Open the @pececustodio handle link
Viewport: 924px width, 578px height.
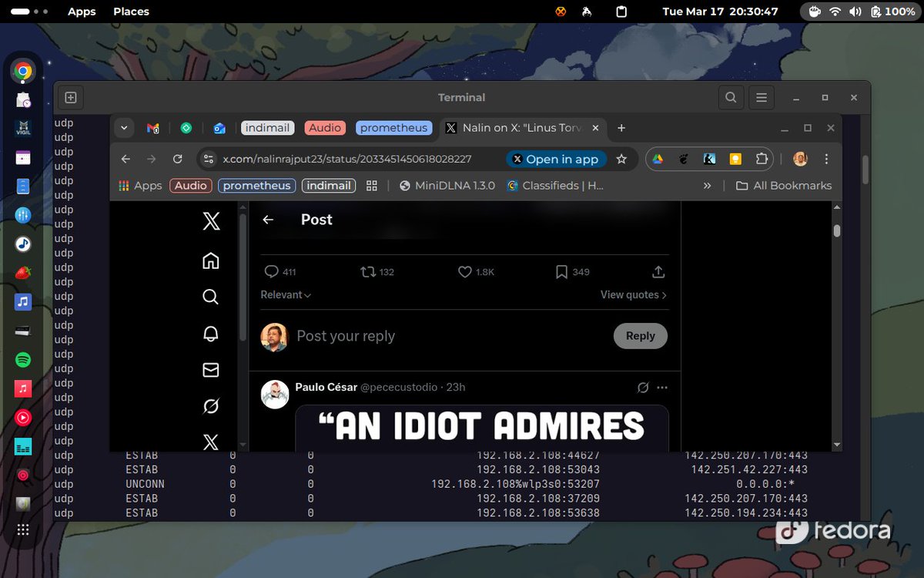[399, 387]
